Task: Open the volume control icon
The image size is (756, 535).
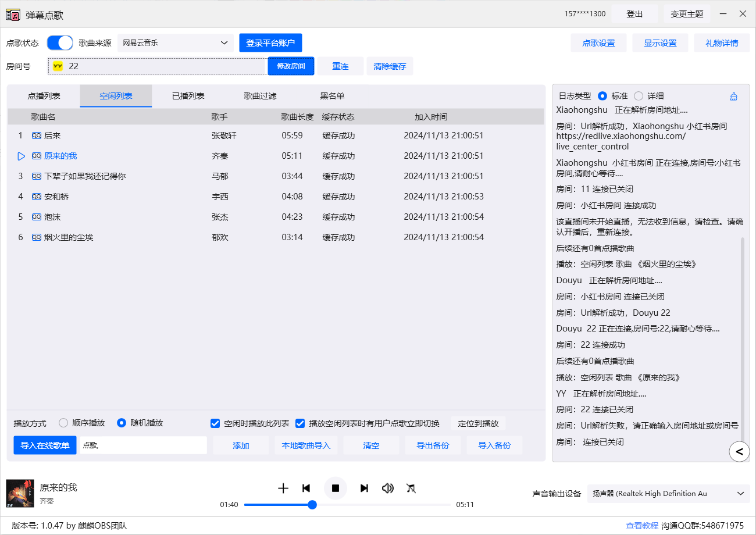Action: click(x=388, y=488)
